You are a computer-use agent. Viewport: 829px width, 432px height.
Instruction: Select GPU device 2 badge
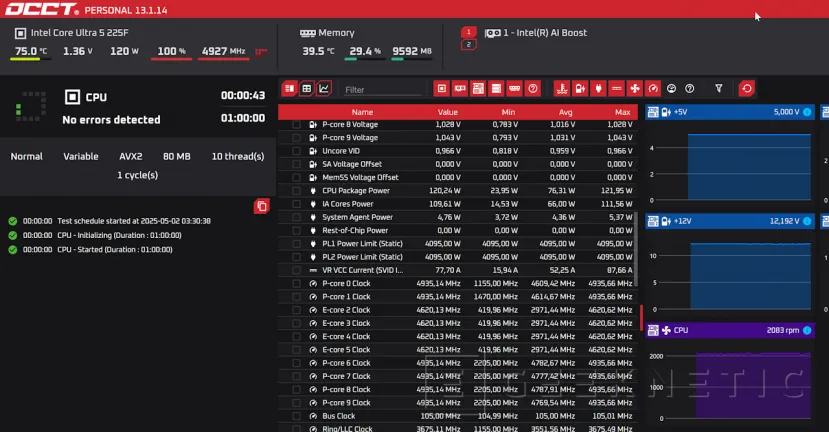click(x=468, y=44)
